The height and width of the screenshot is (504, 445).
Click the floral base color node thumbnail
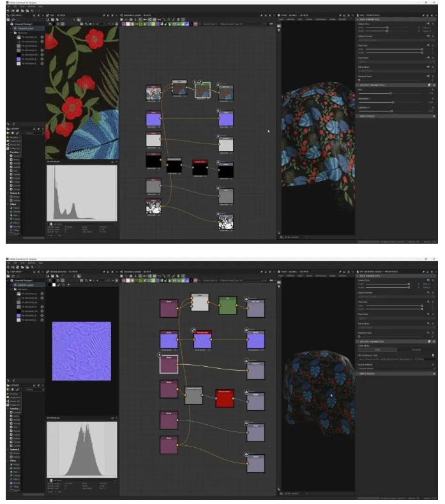[154, 93]
